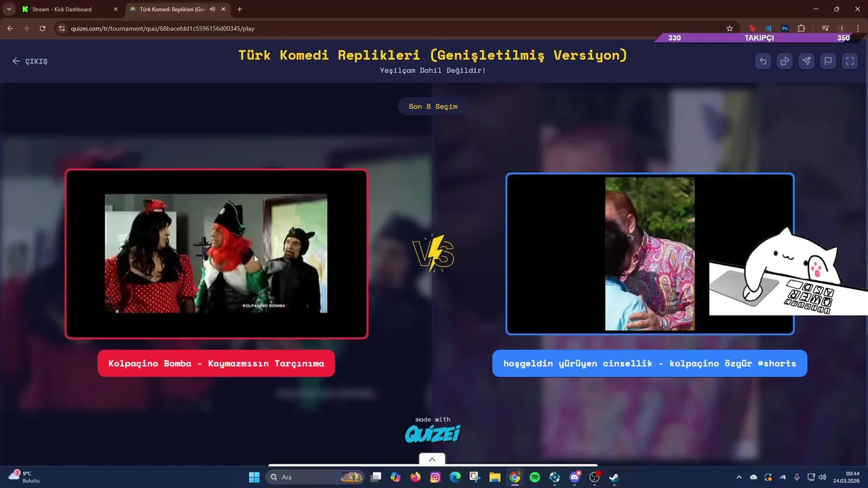This screenshot has height=488, width=868.
Task: Open the blue sound wave extension
Action: [x=768, y=28]
